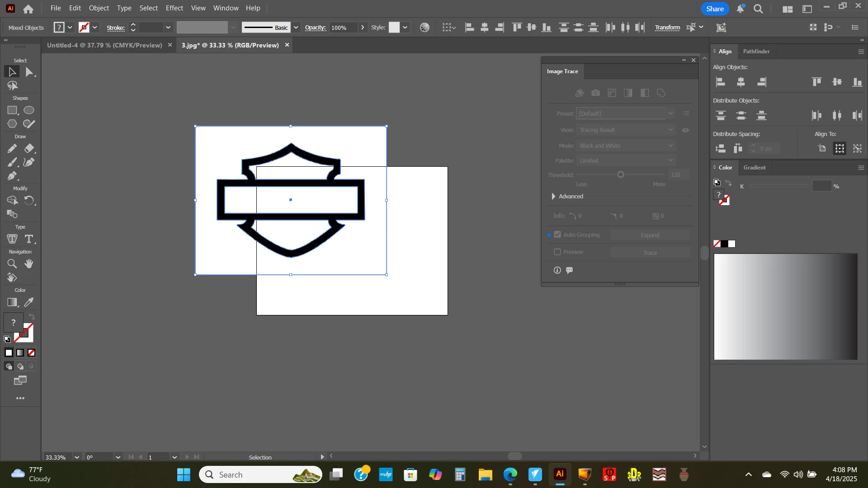Open the stroke weight dropdown

(168, 28)
